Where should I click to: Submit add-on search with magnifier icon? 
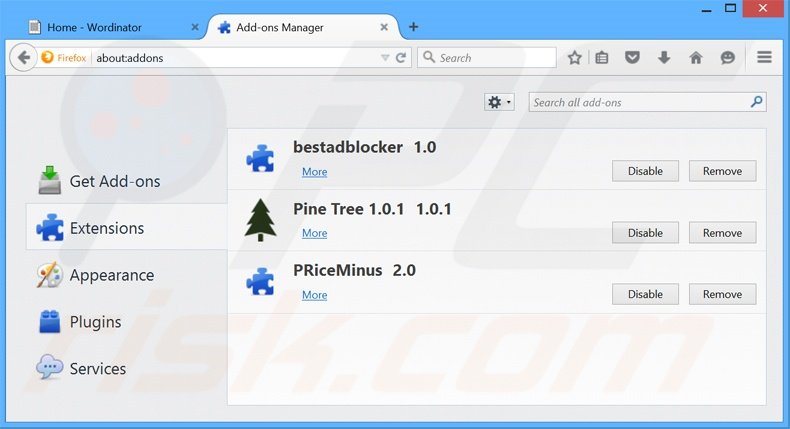tap(756, 102)
